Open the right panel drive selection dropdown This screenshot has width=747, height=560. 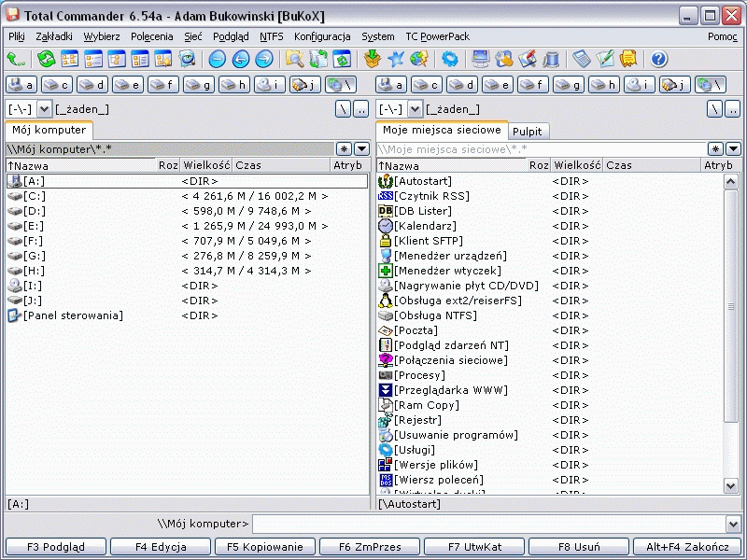(415, 109)
